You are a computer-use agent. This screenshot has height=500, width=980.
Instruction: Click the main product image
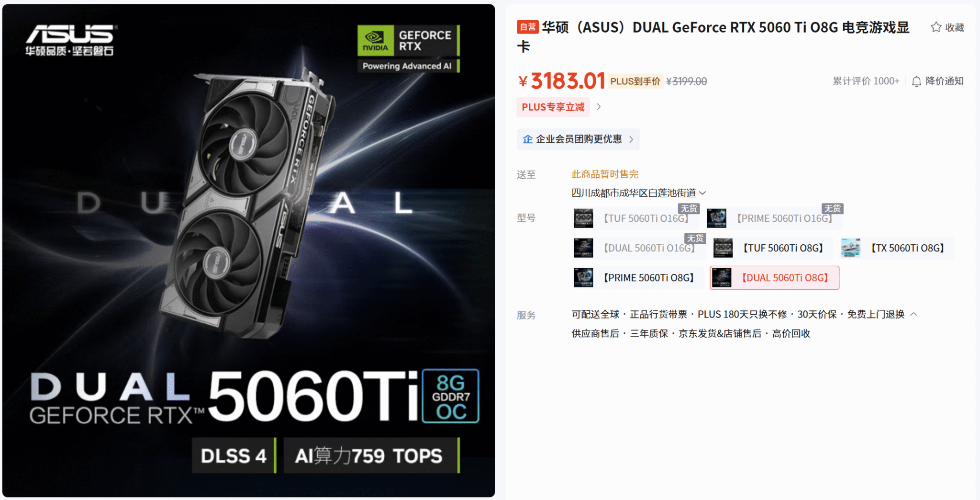point(248,250)
